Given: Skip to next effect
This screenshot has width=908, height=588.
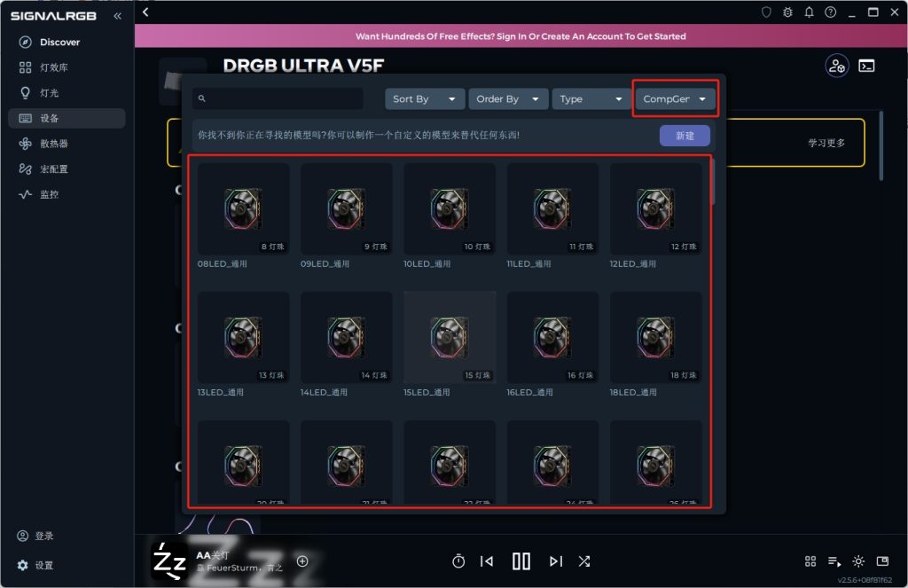Looking at the screenshot, I should point(556,561).
